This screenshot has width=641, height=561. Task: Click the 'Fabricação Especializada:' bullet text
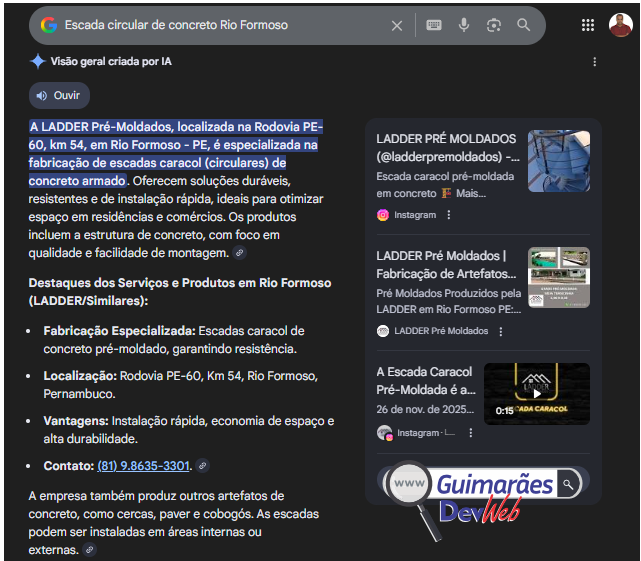pos(119,331)
